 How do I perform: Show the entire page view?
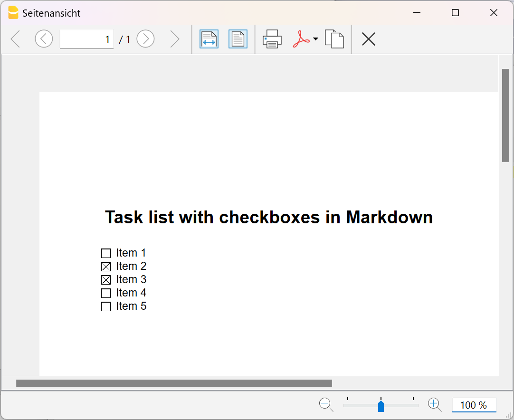[x=238, y=39]
